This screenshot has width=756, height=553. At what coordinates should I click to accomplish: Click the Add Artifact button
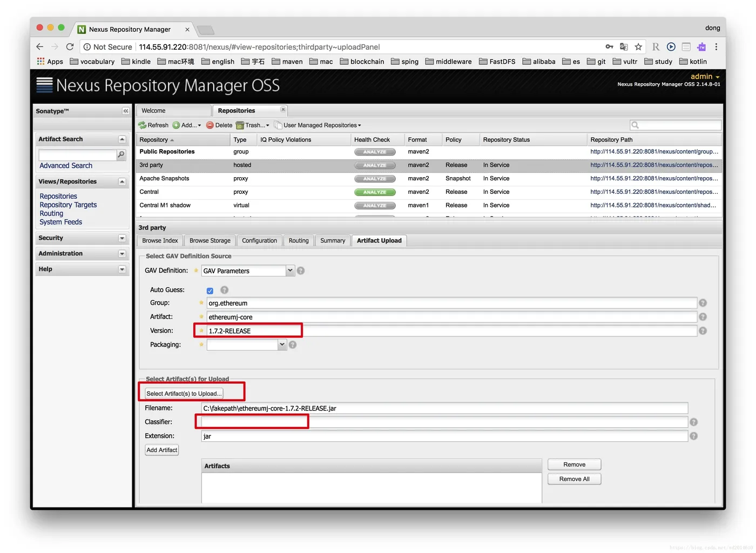(162, 450)
